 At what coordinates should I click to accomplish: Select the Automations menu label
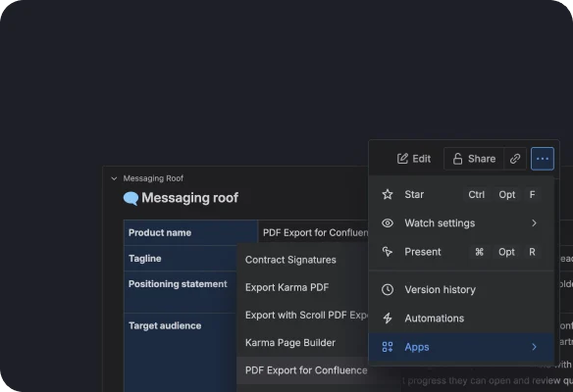click(x=434, y=318)
